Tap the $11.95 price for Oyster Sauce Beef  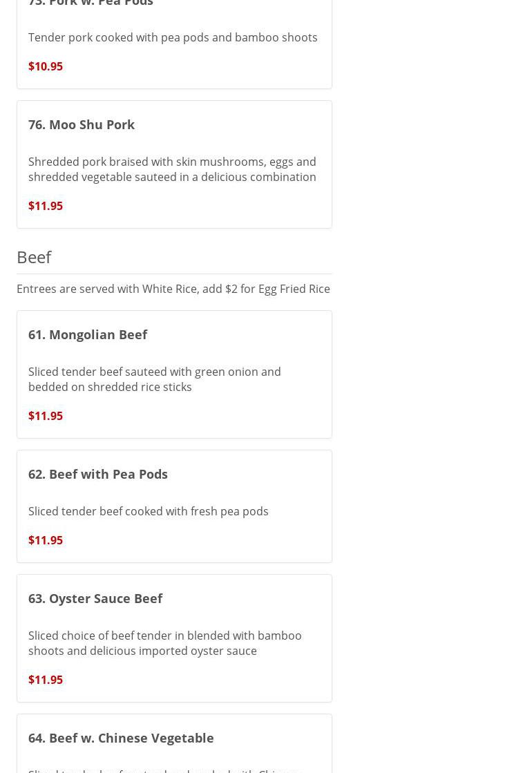point(46,680)
